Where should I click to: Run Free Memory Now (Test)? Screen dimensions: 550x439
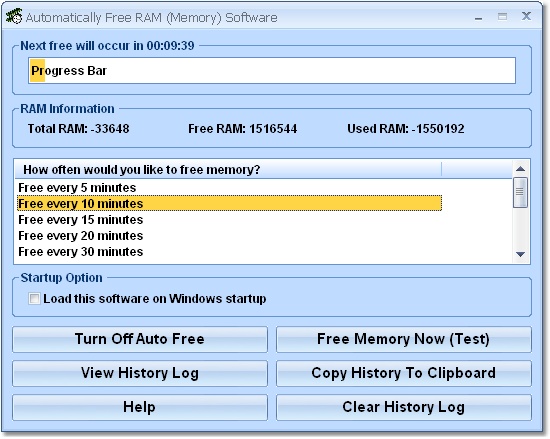[404, 339]
